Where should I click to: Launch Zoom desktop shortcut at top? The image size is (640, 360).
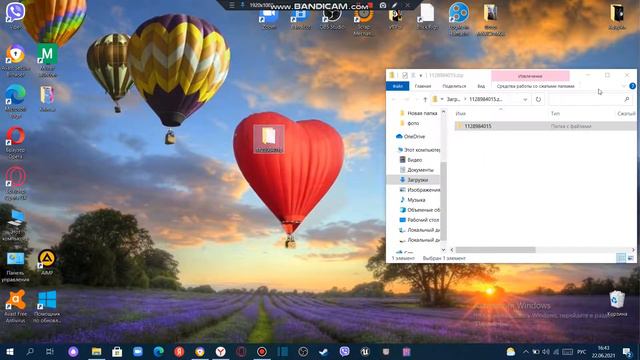click(269, 18)
